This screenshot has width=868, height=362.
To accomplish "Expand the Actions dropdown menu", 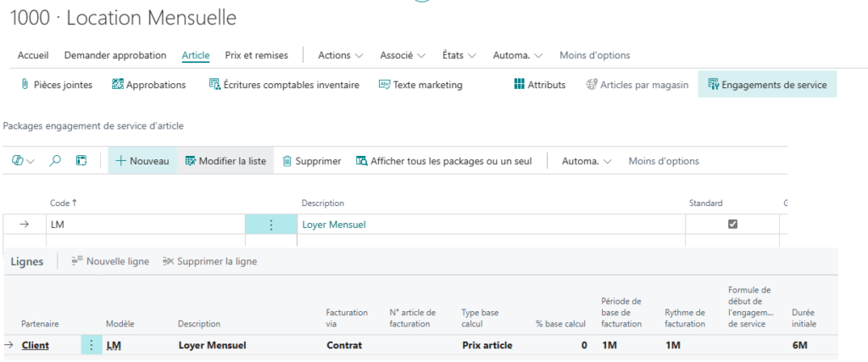I will [340, 55].
